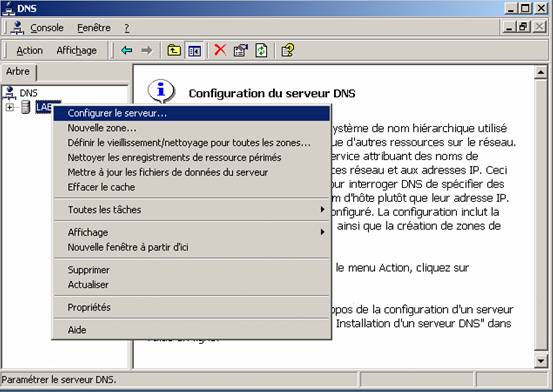Click the Up one level folder icon

(174, 50)
